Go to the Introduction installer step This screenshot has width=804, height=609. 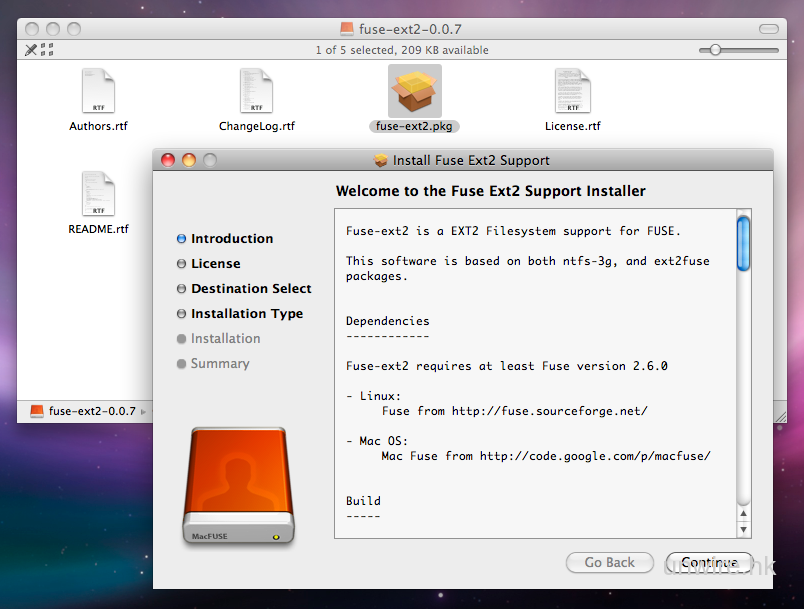[x=232, y=239]
